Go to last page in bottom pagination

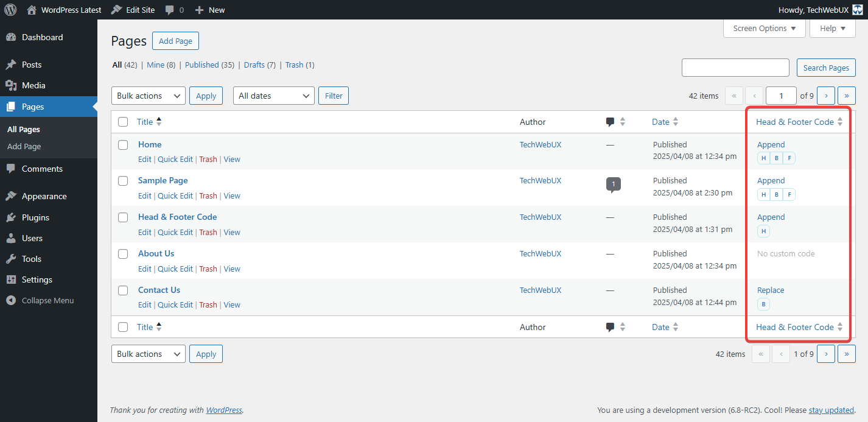847,354
